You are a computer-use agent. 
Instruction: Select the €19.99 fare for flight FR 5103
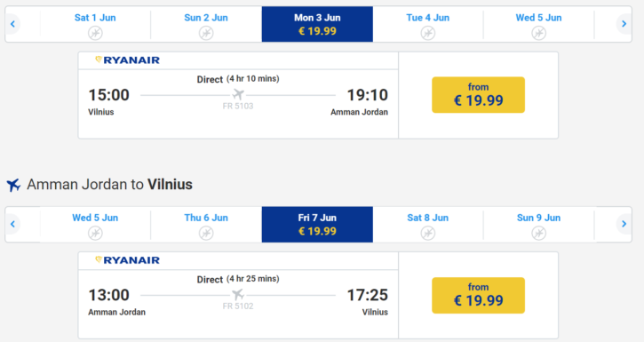tap(478, 95)
